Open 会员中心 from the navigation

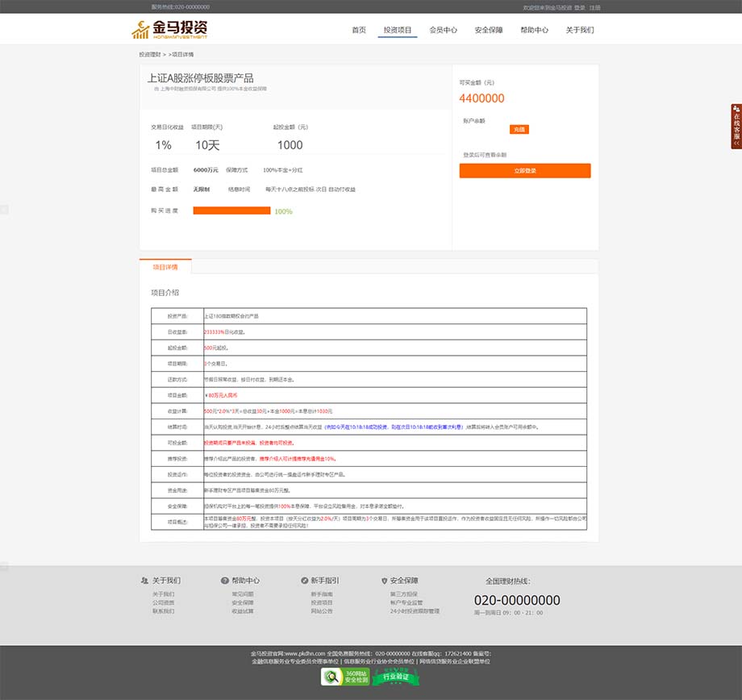(443, 30)
